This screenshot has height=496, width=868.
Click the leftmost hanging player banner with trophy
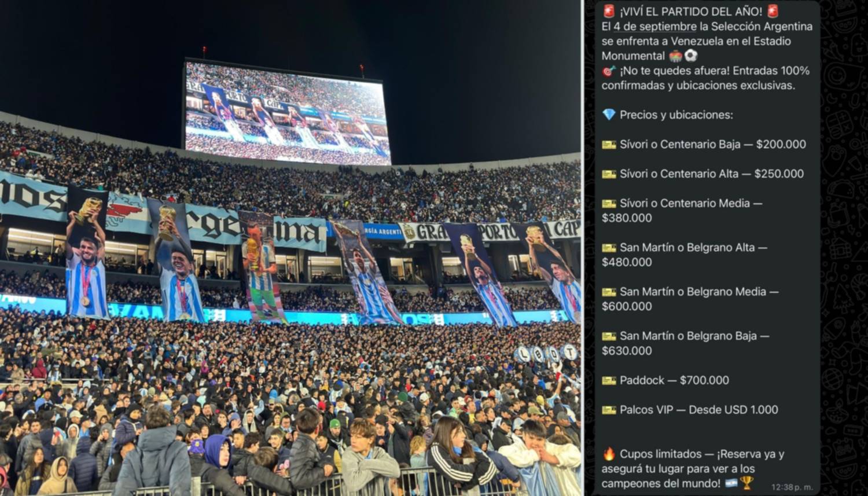(86, 253)
